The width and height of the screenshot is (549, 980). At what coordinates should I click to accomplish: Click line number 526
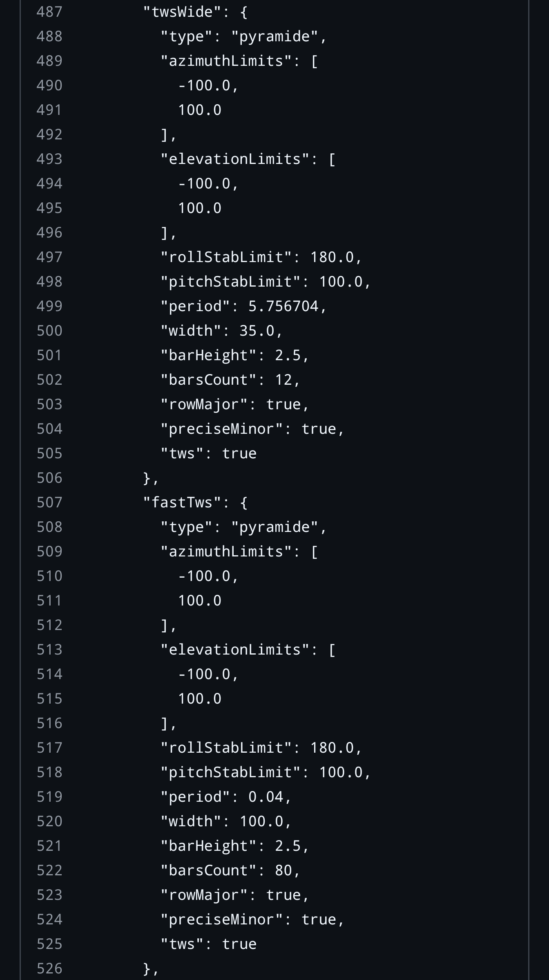[49, 969]
